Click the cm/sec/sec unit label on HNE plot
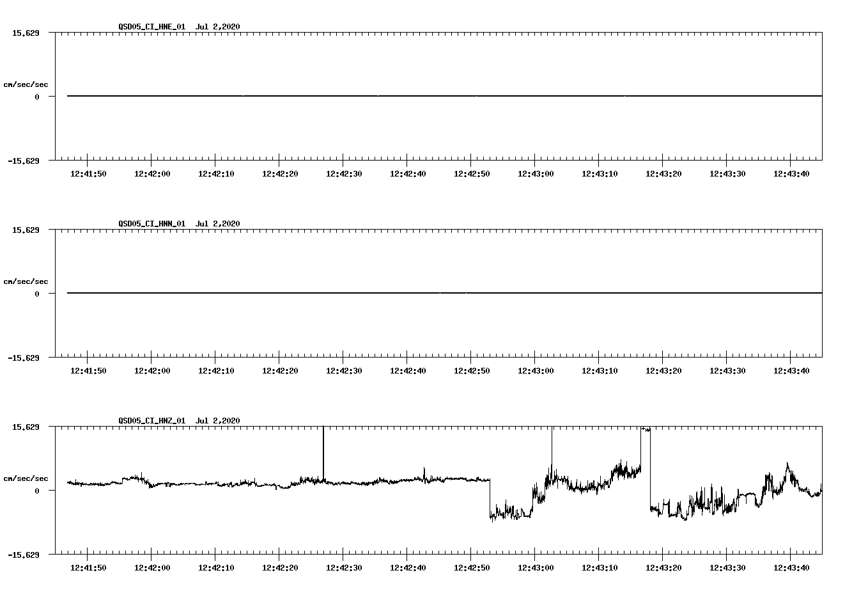This screenshot has width=868, height=591. 26,84
